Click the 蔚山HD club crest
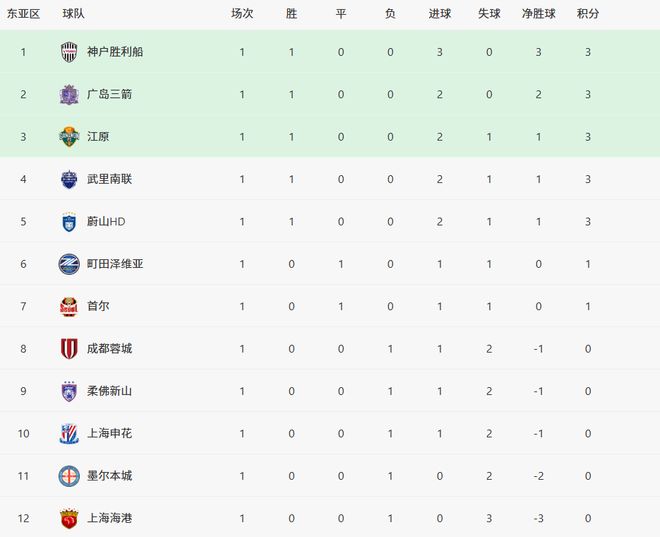Viewport: 660px width, 537px height. click(x=69, y=221)
